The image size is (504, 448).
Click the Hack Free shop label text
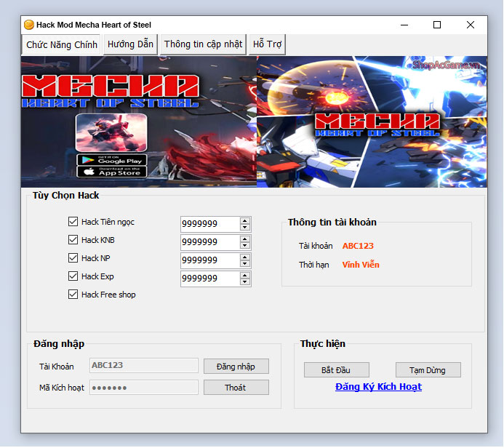pyautogui.click(x=108, y=295)
